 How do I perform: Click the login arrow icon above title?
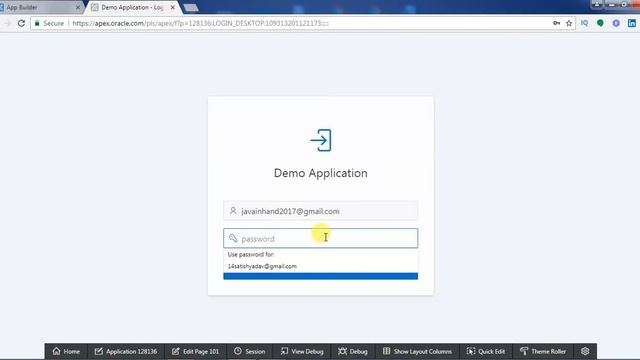tap(321, 140)
